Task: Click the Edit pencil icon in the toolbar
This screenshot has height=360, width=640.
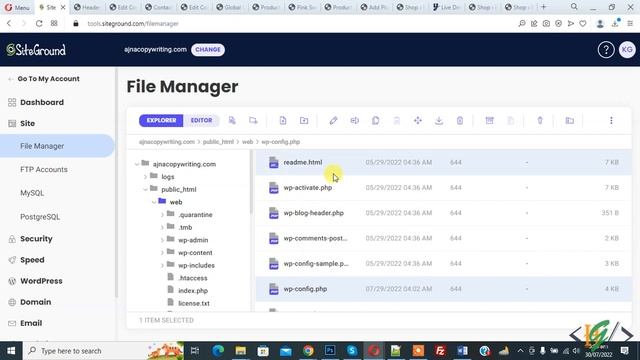Action: point(333,120)
